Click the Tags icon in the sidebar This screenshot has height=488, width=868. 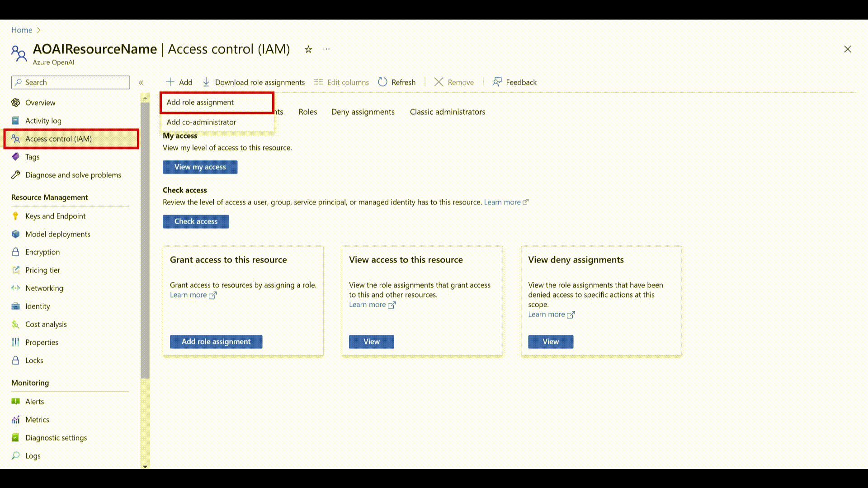tap(16, 157)
